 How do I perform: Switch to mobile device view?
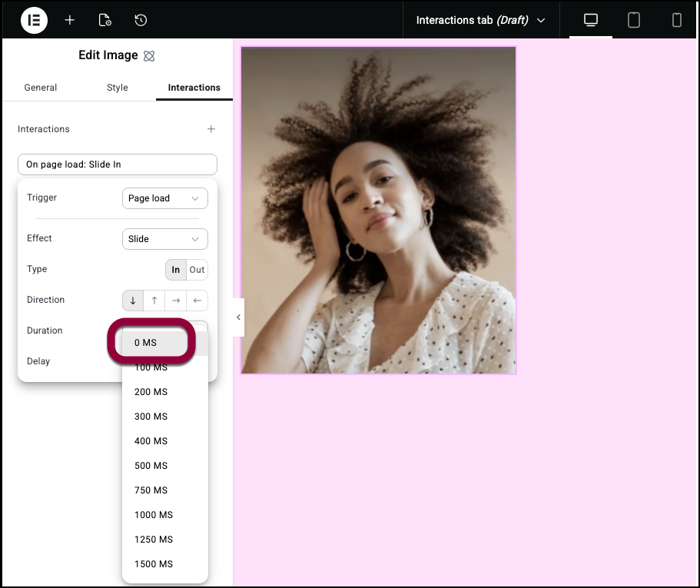(677, 20)
